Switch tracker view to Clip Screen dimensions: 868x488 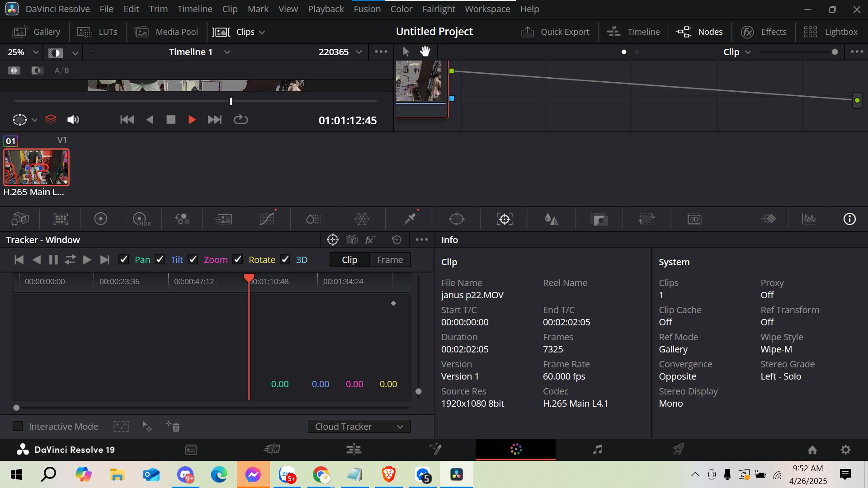coord(349,260)
